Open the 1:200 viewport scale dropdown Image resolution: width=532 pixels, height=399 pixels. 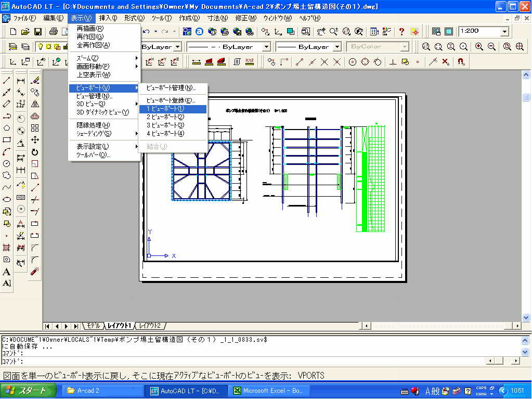point(505,32)
